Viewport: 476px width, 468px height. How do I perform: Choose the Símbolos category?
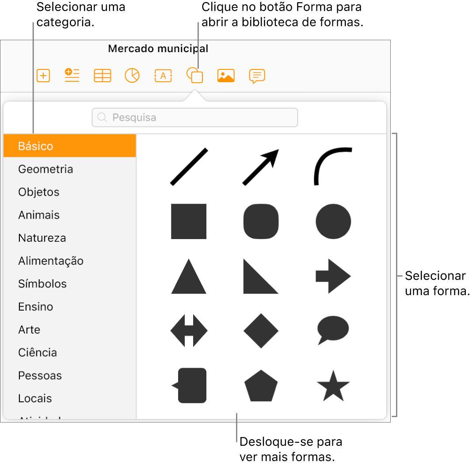69,284
